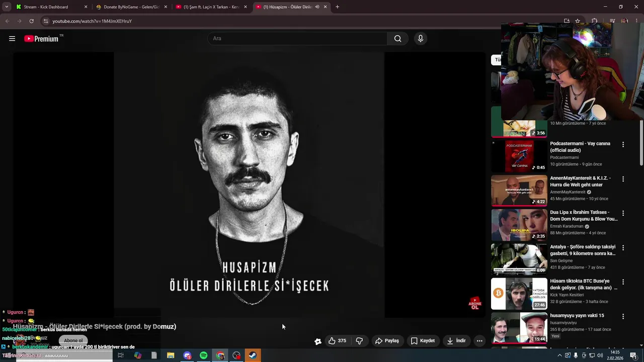Click the red ABONE OL video watermark

[474, 303]
